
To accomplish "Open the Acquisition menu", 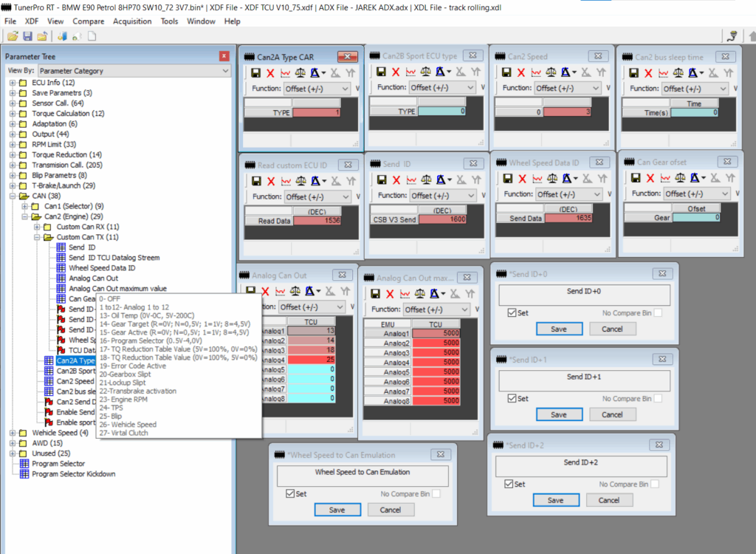I will 132,21.
